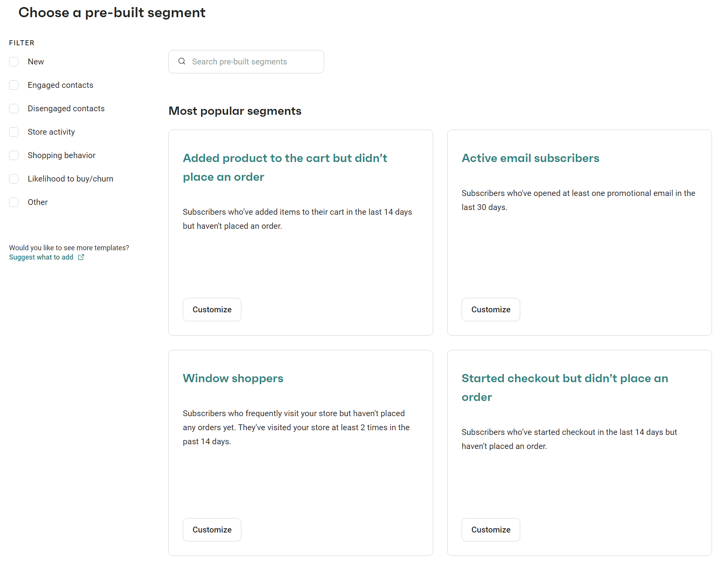Click the external link icon beside Suggest what to add
Image resolution: width=728 pixels, height=561 pixels.
tap(81, 257)
